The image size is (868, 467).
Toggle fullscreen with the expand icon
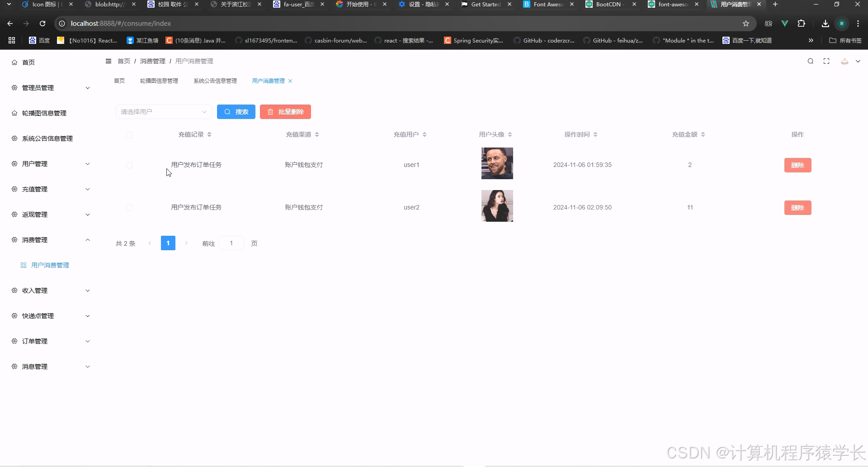click(826, 61)
